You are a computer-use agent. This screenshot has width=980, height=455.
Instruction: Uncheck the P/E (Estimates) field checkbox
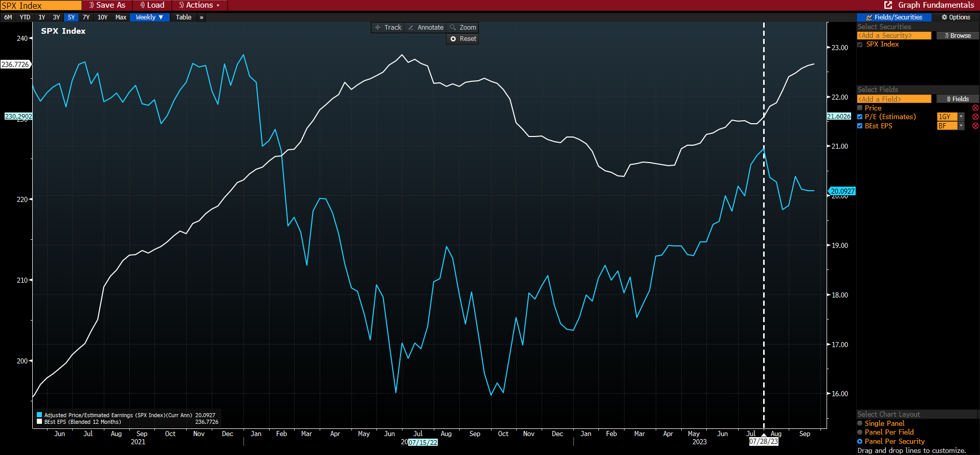coord(860,117)
